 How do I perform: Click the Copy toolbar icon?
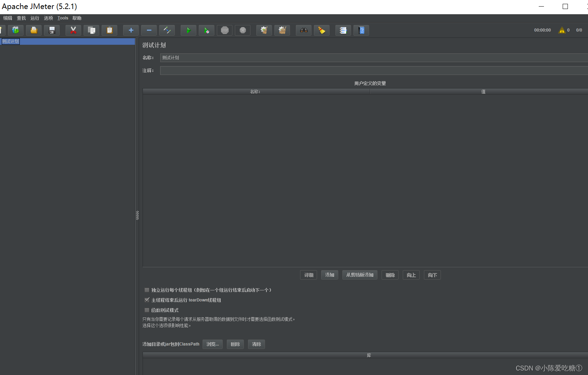tap(91, 31)
